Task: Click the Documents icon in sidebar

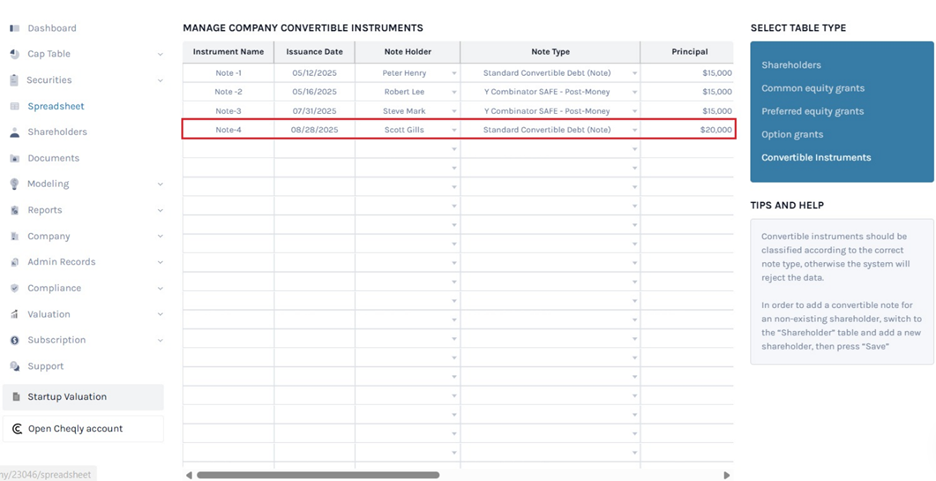Action: click(x=15, y=158)
